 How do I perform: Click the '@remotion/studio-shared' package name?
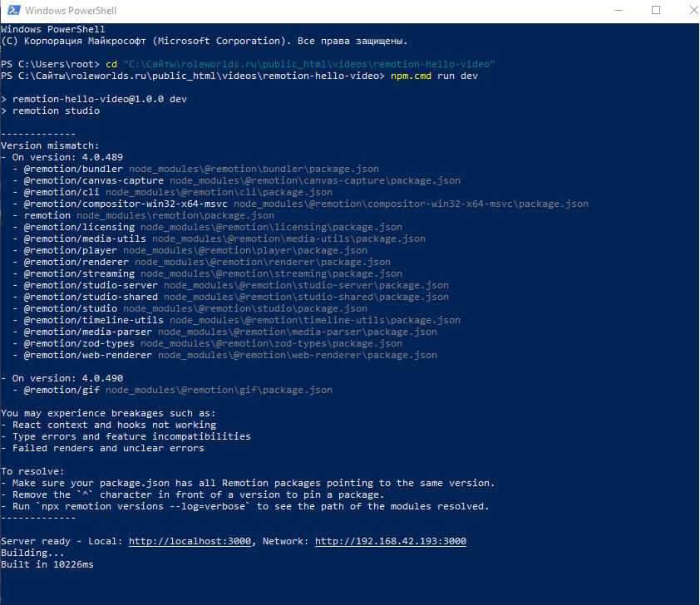tap(91, 297)
